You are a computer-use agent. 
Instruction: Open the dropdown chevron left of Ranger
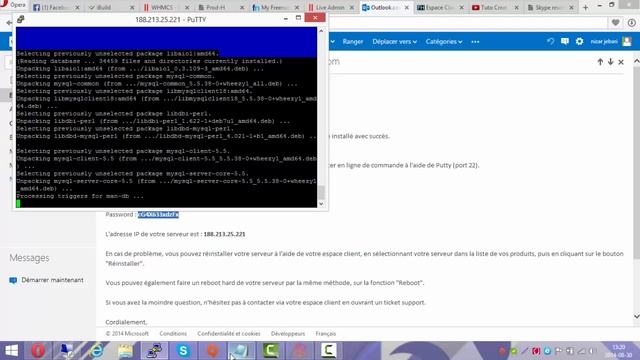pos(333,42)
